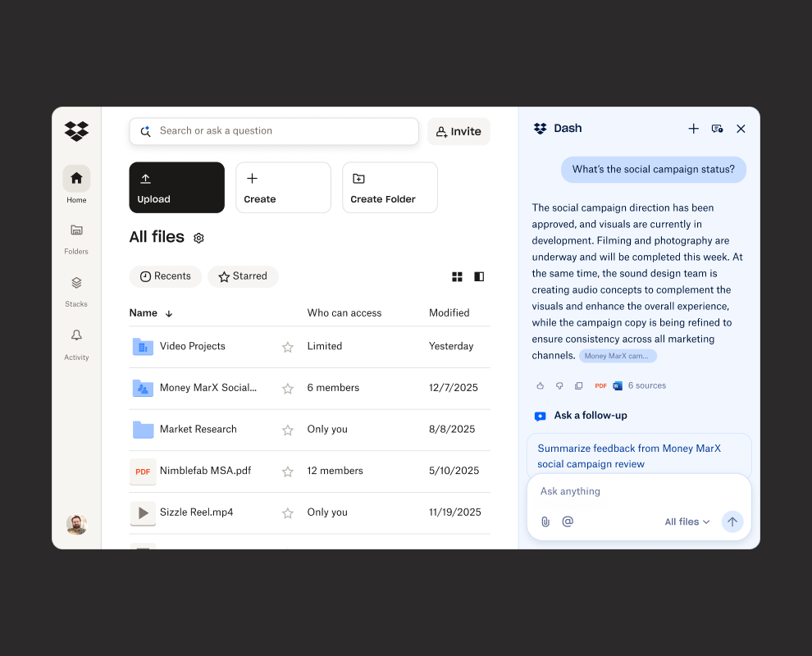Close the Dash panel
Screen dimensions: 812x656
pyautogui.click(x=741, y=129)
